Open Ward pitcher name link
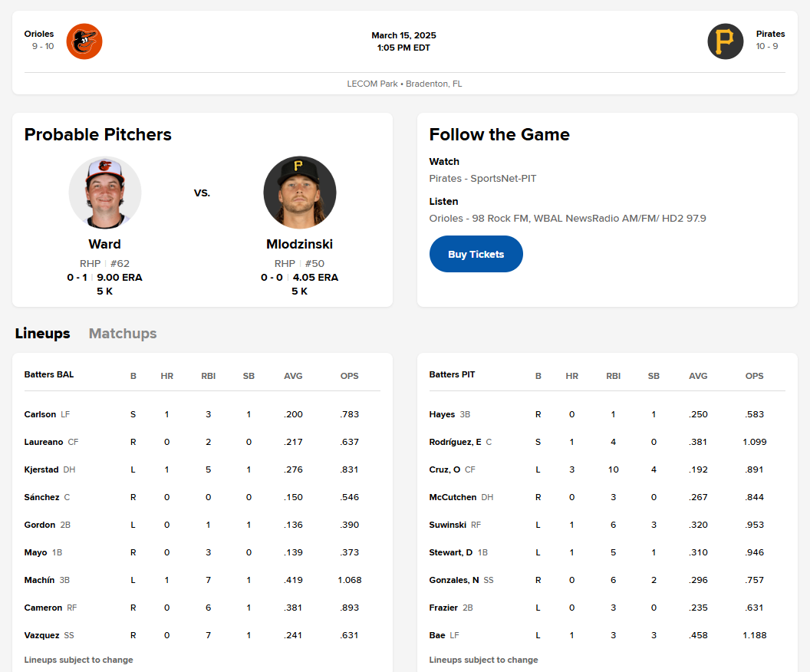The height and width of the screenshot is (672, 810). pyautogui.click(x=104, y=244)
